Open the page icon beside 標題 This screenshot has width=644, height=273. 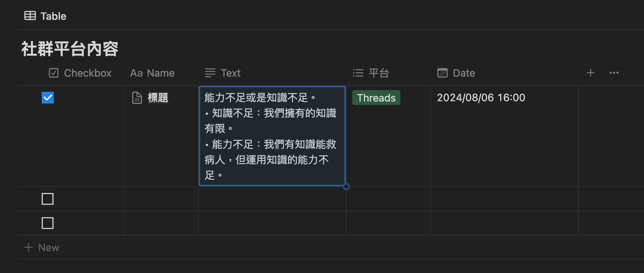tap(137, 98)
